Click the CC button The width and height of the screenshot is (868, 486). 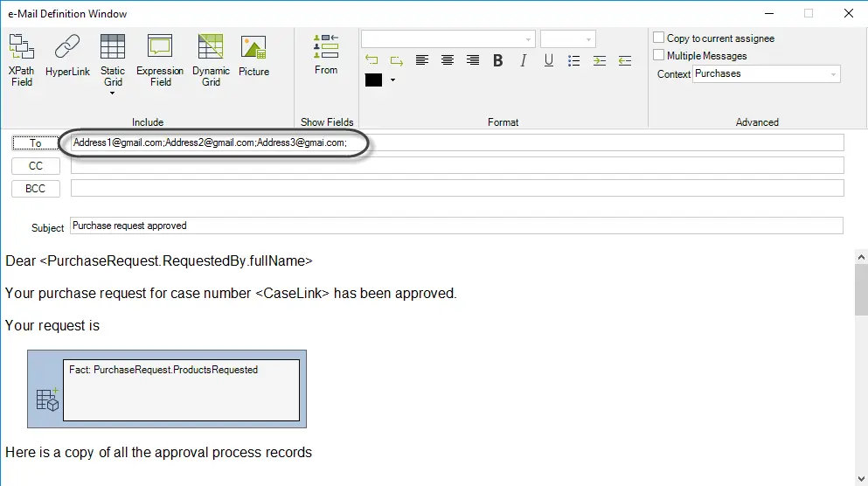[36, 165]
